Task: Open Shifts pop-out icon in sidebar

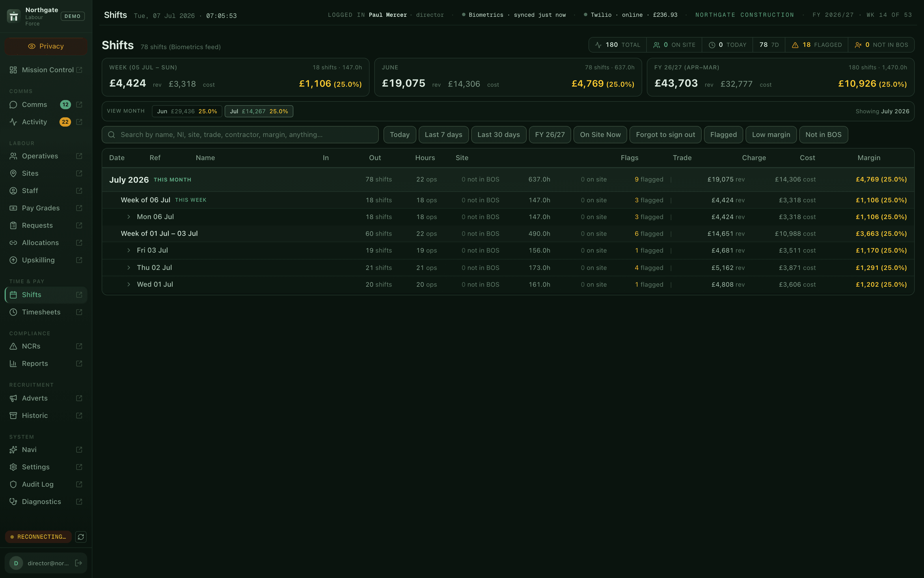Action: (79, 295)
